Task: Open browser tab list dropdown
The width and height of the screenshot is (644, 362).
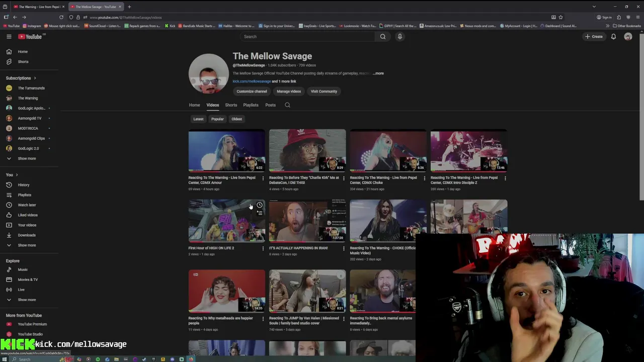Action: point(594,7)
